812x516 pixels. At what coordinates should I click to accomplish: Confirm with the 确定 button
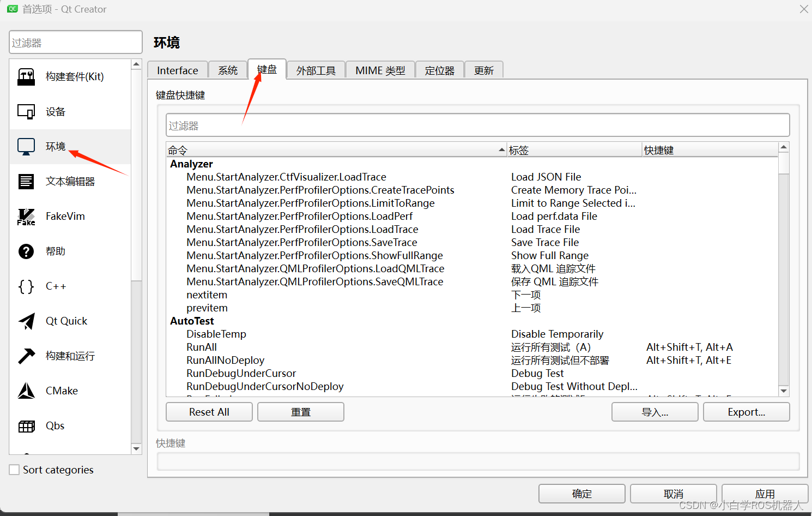582,494
